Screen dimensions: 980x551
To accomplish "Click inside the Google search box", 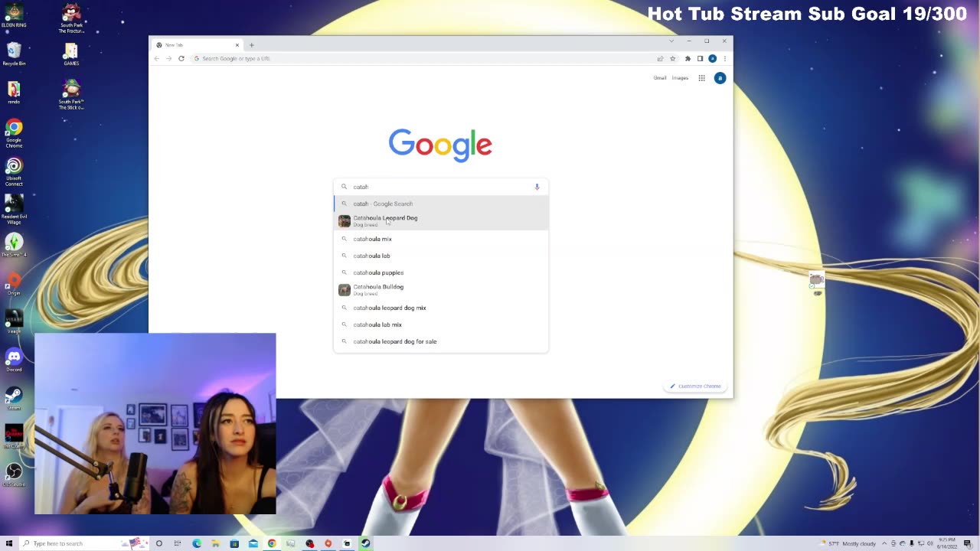I will point(441,187).
